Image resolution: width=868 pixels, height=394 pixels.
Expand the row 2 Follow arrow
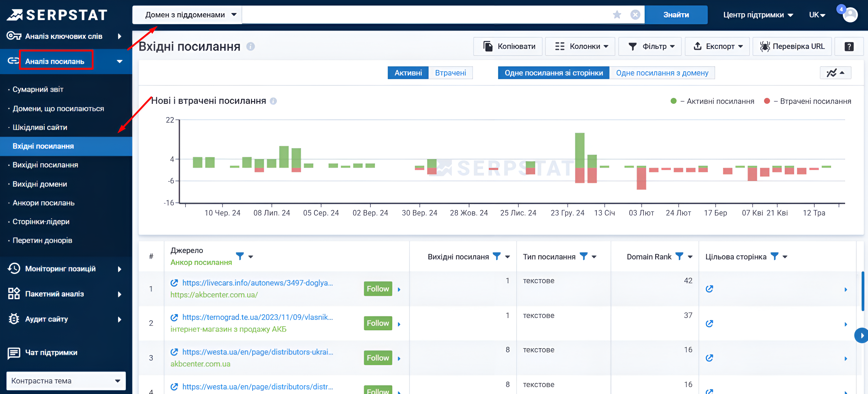click(399, 324)
